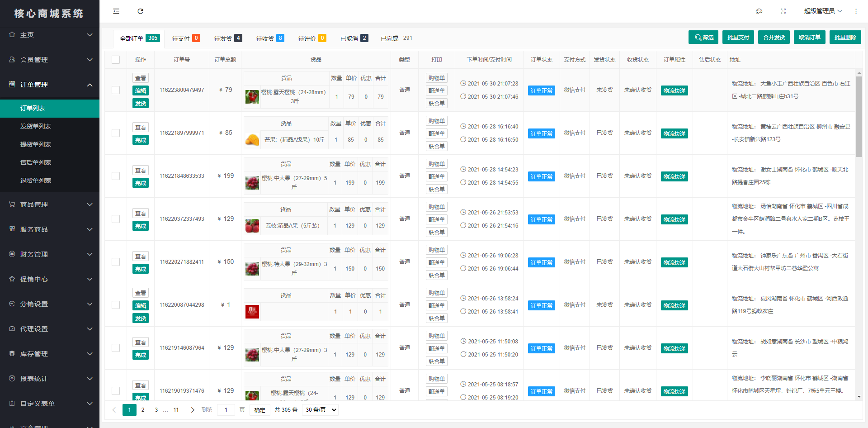Click the member icon beside 会员管理
This screenshot has height=428, width=868.
pos(12,59)
